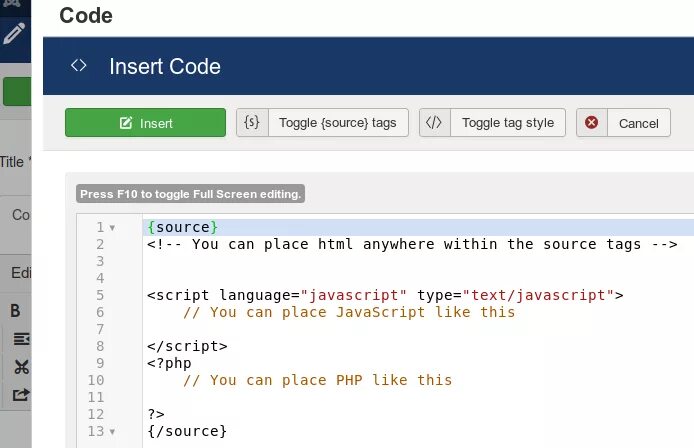Click the closing {/source} tag line
Viewport: 694px width, 448px height.
tap(187, 431)
